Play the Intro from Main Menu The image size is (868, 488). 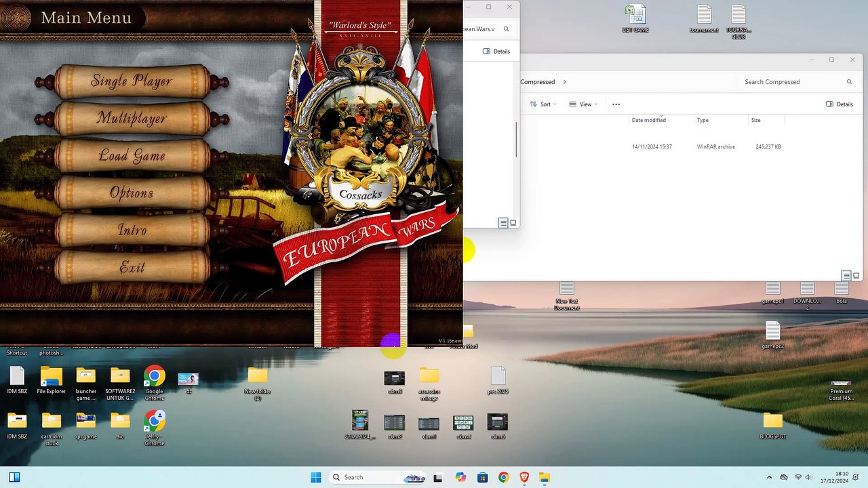coord(132,231)
